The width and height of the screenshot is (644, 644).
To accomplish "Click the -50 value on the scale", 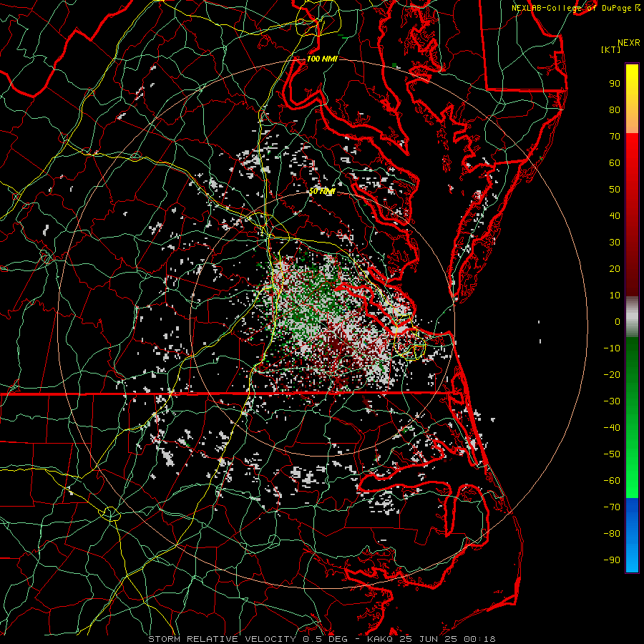I will coord(612,454).
